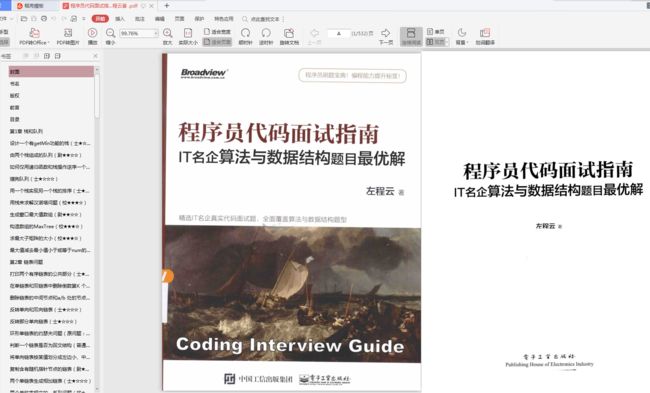Open the getMin功能的栈 bookmark
This screenshot has width=650, height=393.
50,143
